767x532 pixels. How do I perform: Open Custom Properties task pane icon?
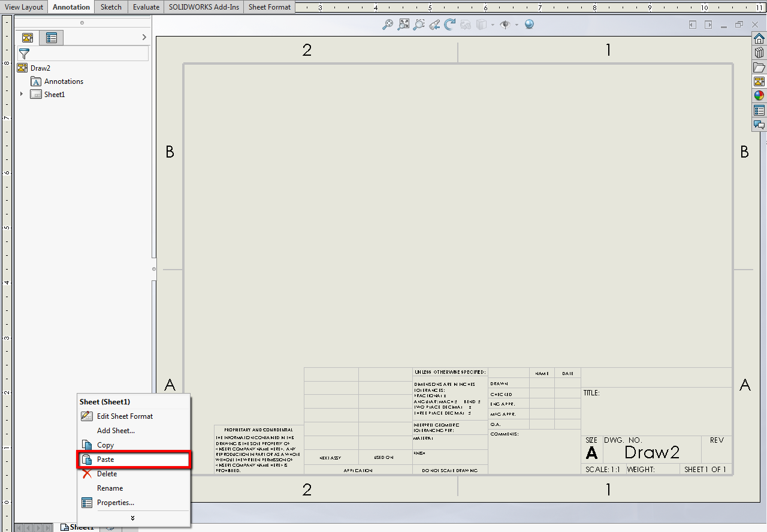pos(759,110)
